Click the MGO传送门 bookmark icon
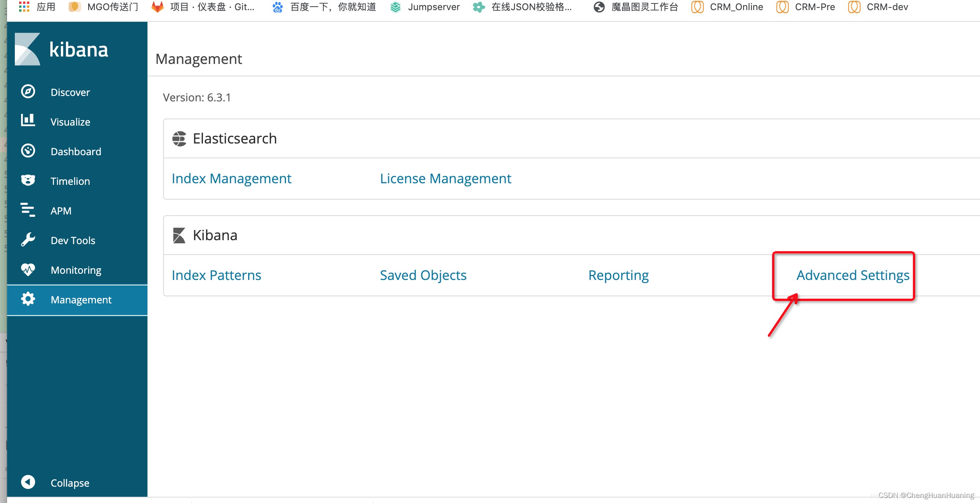This screenshot has height=503, width=980. (74, 7)
